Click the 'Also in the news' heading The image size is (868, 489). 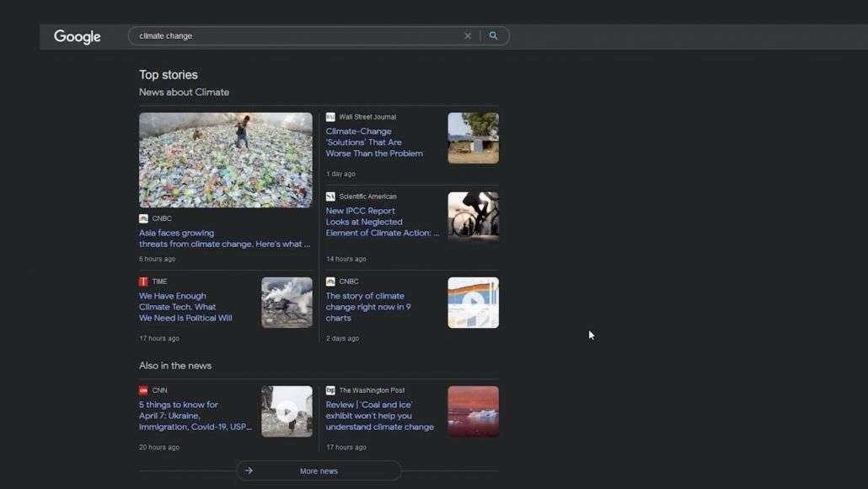coord(175,366)
